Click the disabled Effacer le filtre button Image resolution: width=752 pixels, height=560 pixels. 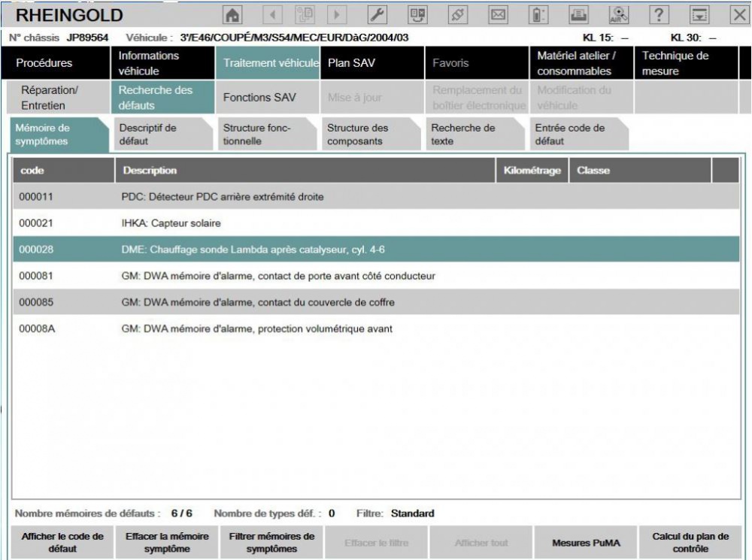coord(376,542)
